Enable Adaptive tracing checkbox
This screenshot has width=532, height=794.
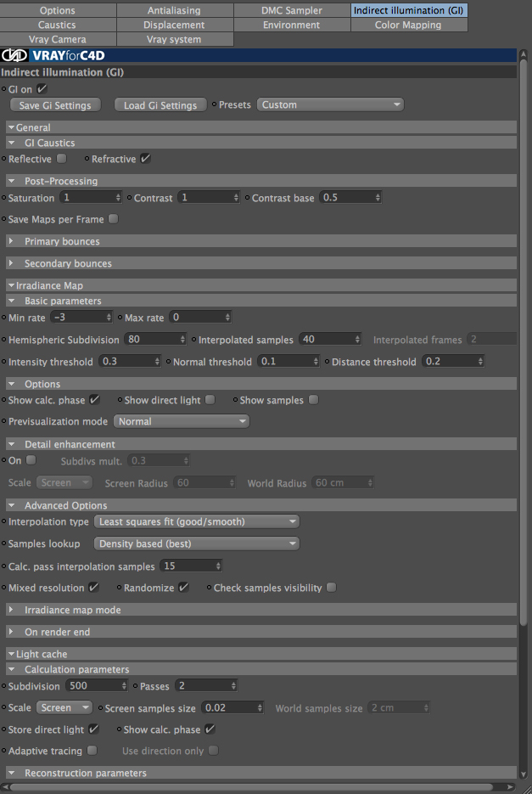click(x=92, y=751)
